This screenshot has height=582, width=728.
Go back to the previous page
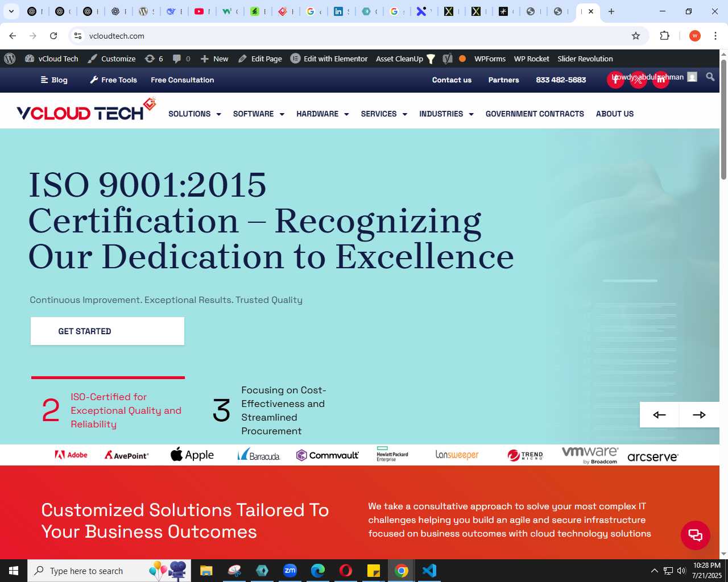point(13,36)
